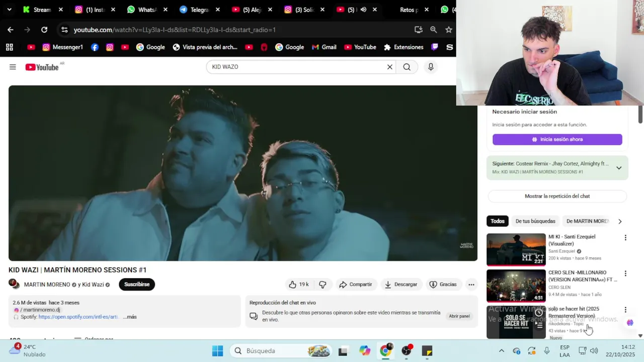Open the Twitch bookmark icon

pyautogui.click(x=435, y=47)
